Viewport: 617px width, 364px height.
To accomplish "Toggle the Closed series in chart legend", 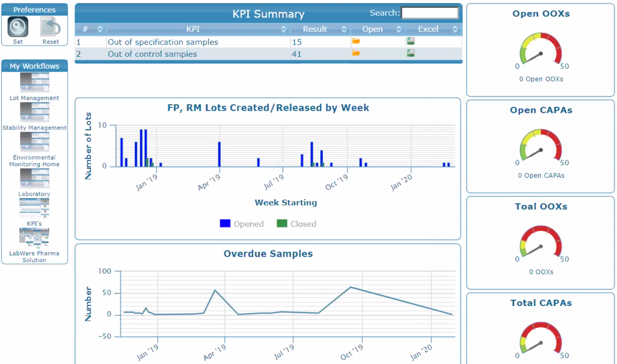I will (x=297, y=224).
